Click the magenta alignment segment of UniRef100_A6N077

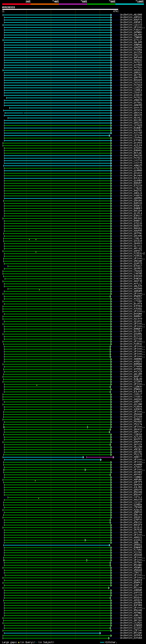(x=100, y=457)
